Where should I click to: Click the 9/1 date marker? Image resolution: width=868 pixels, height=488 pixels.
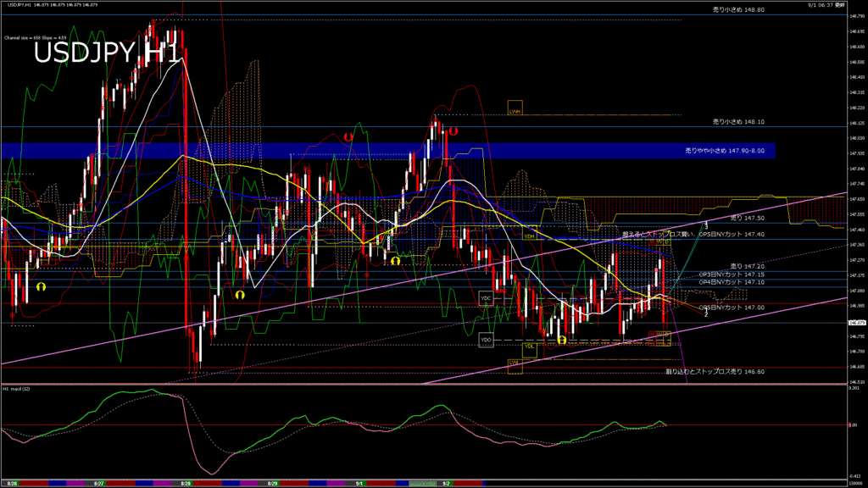tap(359, 484)
